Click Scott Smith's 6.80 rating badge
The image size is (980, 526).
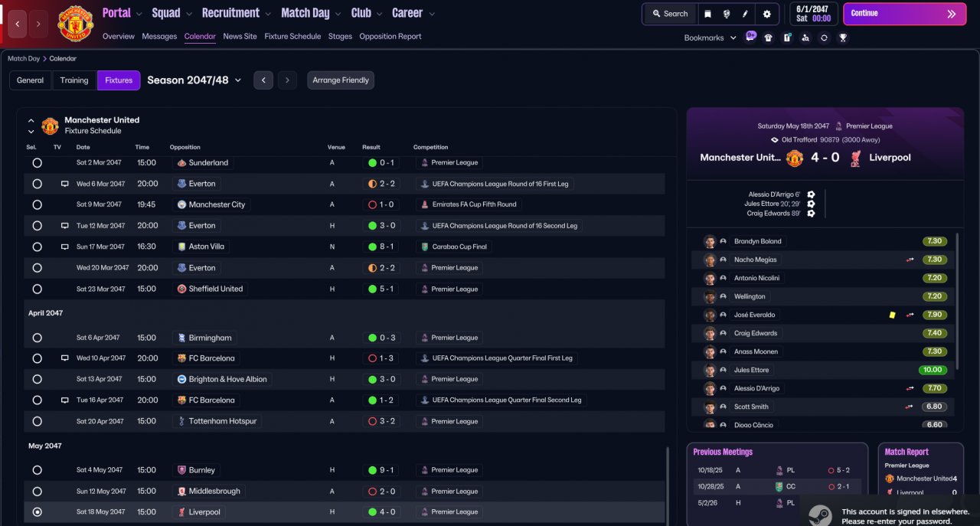tap(933, 407)
